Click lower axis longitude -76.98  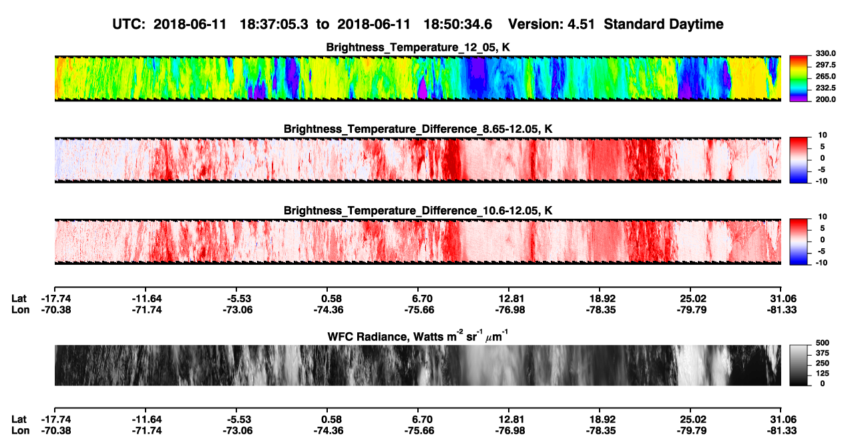tap(509, 431)
